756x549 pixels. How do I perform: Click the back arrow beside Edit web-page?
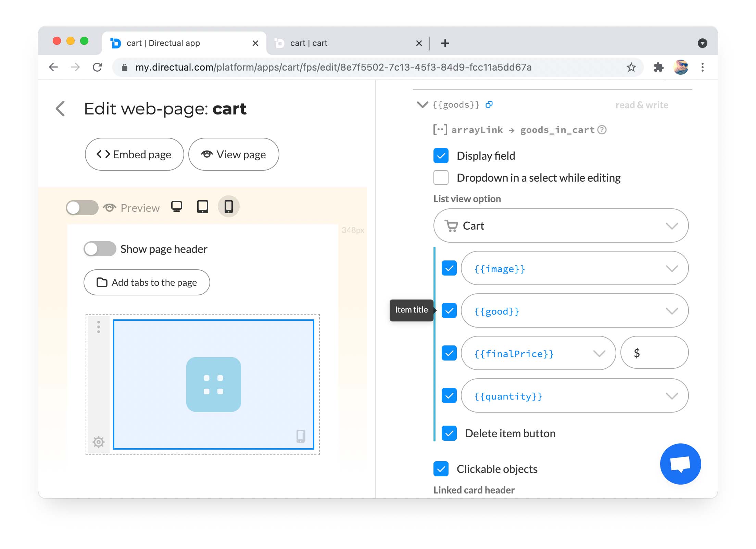[x=61, y=109]
